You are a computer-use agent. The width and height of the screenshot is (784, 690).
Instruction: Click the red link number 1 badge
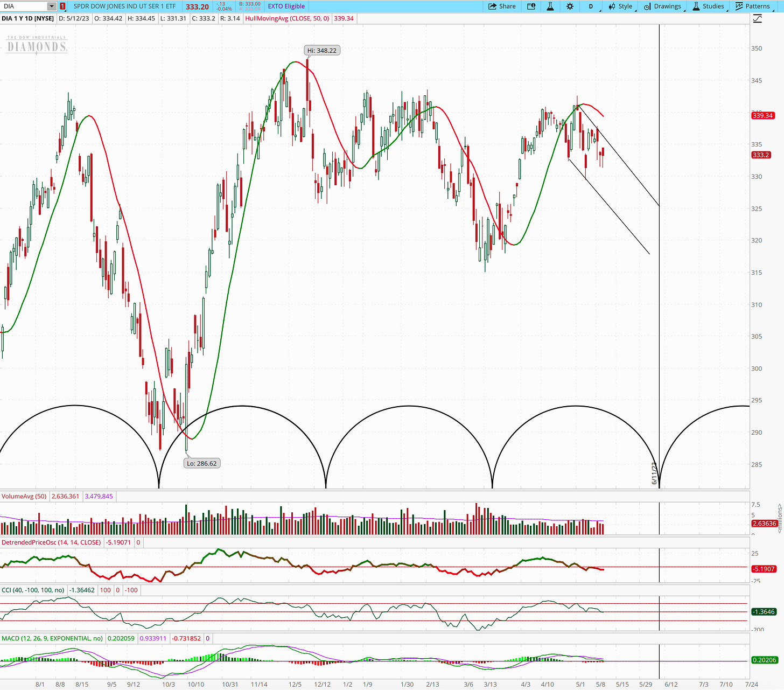63,6
